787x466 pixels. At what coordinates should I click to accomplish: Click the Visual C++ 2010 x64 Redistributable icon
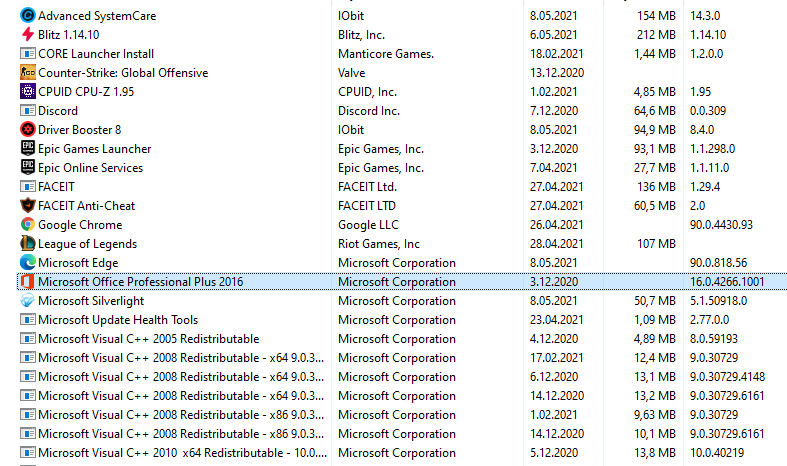(28, 453)
